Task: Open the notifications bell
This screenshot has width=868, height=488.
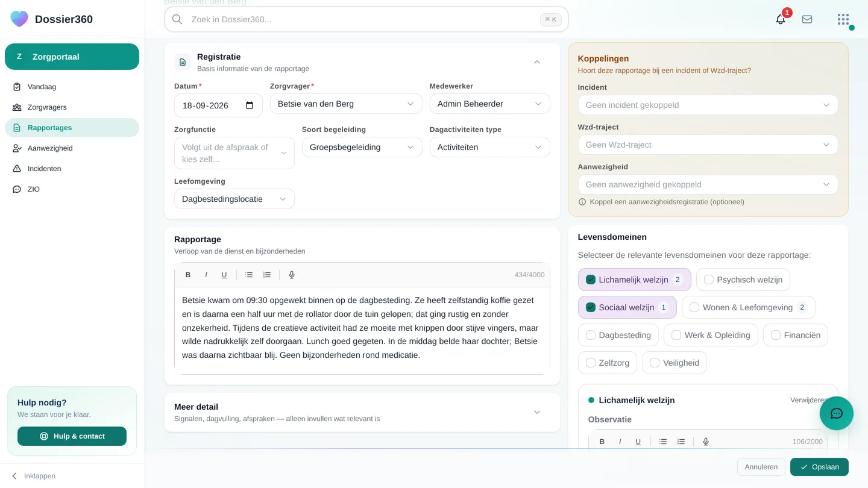Action: (781, 19)
